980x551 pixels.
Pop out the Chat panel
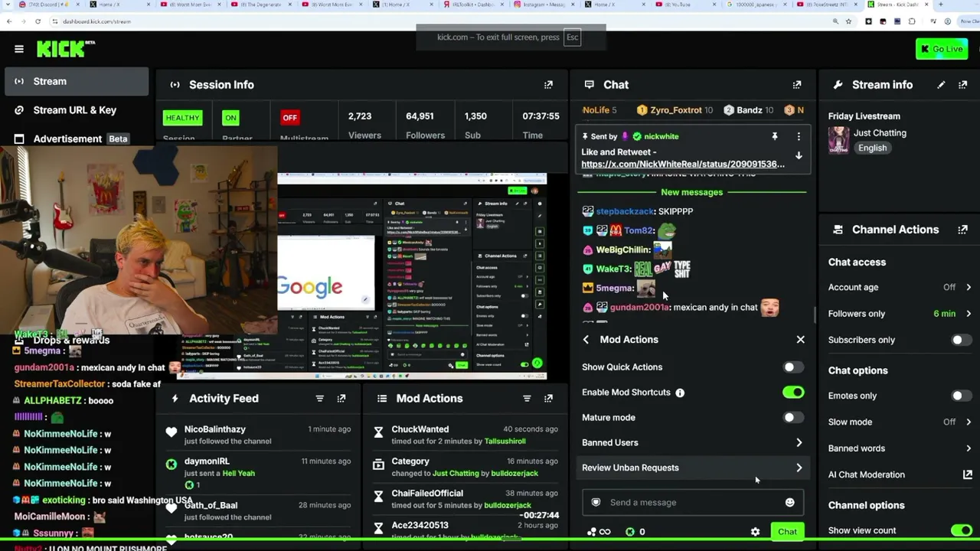(x=797, y=85)
